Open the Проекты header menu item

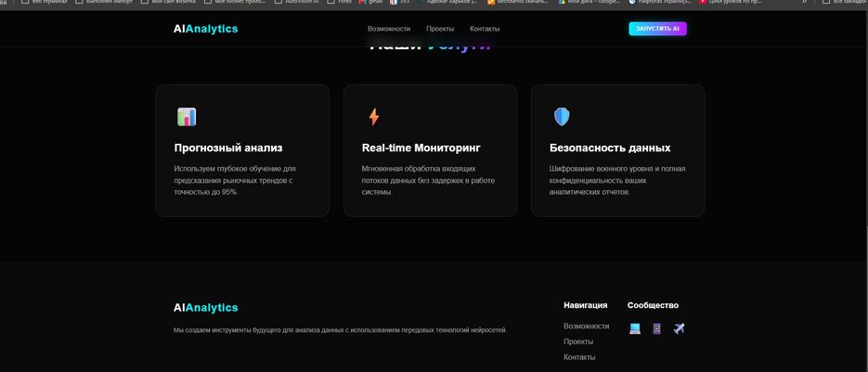pyautogui.click(x=440, y=29)
